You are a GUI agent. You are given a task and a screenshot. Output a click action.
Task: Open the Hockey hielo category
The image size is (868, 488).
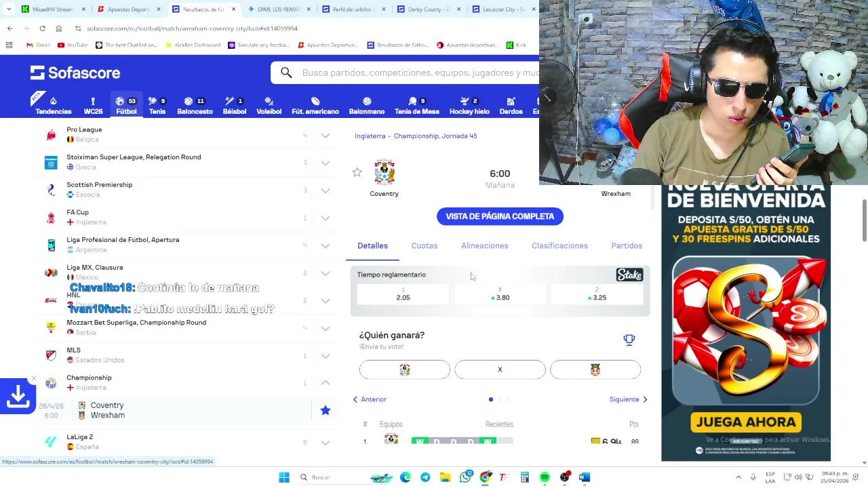469,105
